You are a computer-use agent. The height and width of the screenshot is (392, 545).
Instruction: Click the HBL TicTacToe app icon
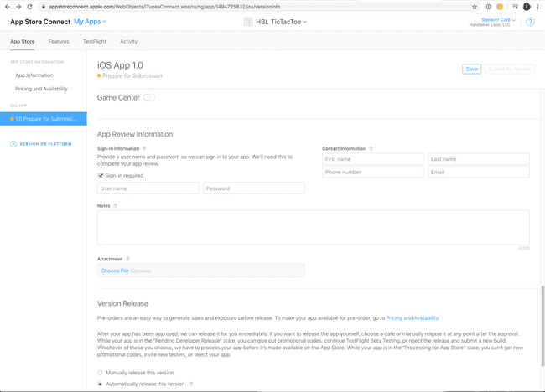click(x=248, y=22)
